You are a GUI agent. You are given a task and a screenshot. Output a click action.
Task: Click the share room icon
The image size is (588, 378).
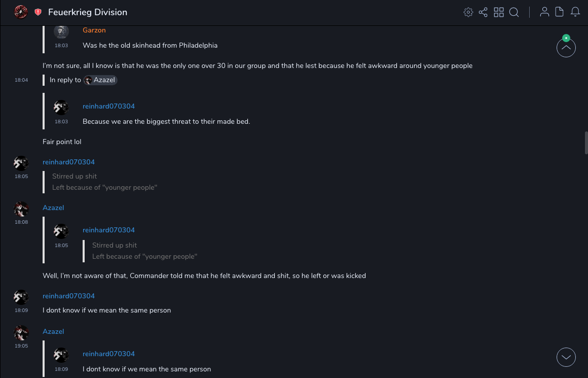(x=483, y=12)
